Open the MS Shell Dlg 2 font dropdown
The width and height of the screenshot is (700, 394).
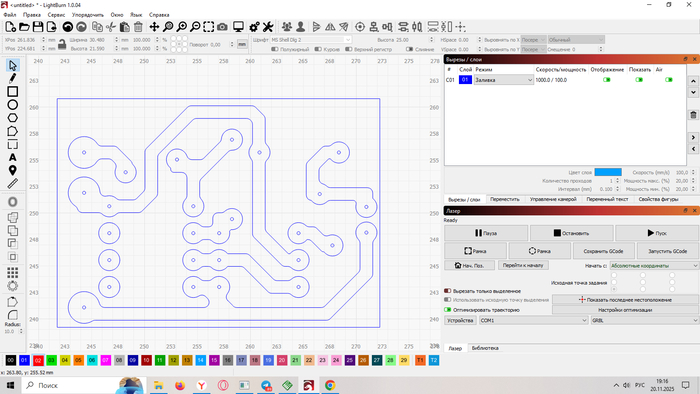311,40
